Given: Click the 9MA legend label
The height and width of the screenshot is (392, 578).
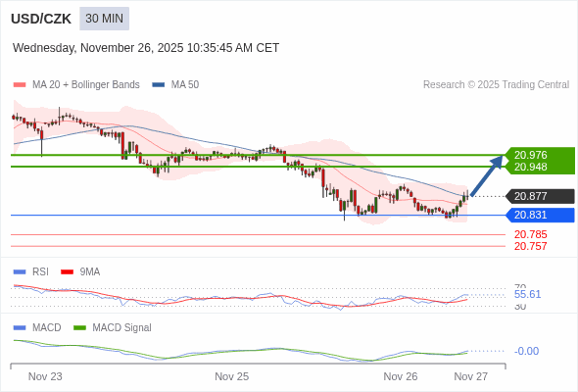Looking at the screenshot, I should coord(90,272).
